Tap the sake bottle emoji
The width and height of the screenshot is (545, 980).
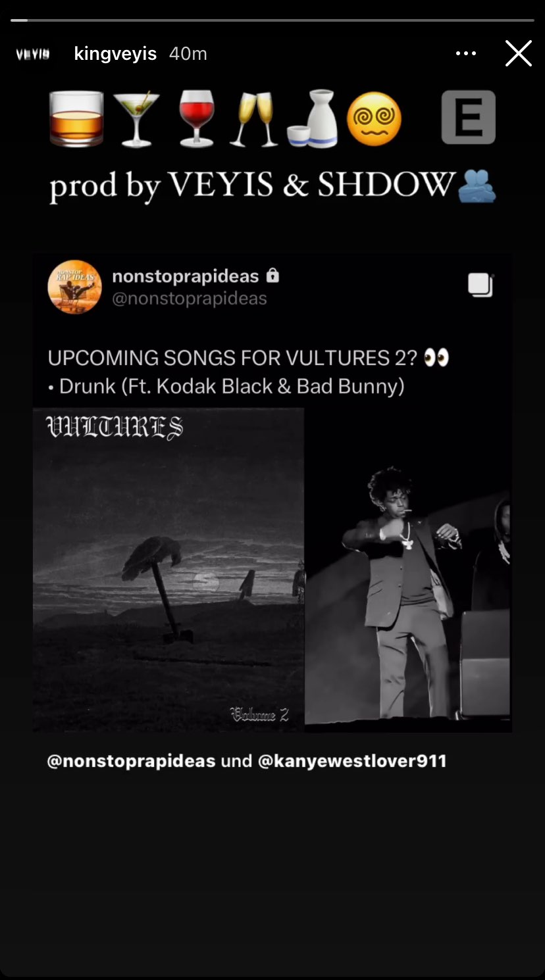(313, 119)
